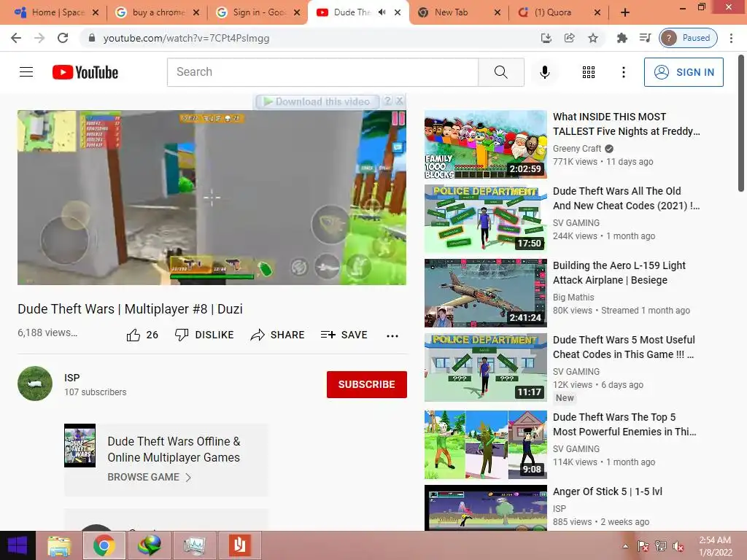Open Five Nights at Freddy's video thumbnail
The height and width of the screenshot is (560, 747).
tap(485, 144)
